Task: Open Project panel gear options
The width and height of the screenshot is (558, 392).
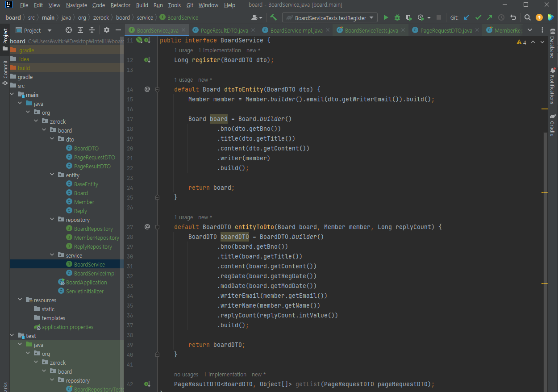Action: [x=107, y=30]
